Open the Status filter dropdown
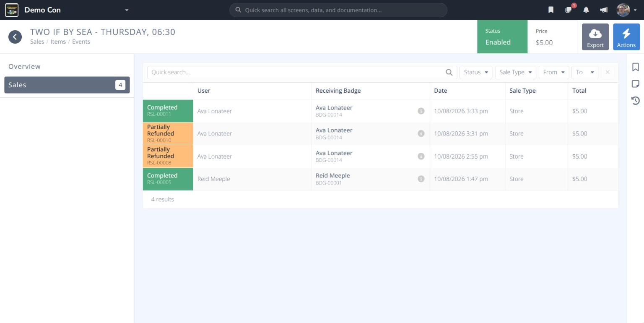 476,72
